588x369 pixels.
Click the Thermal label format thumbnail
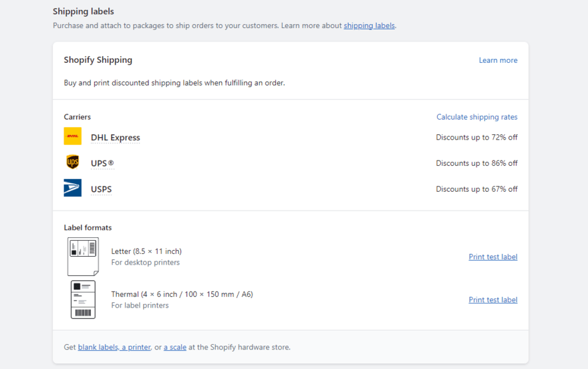click(x=83, y=299)
